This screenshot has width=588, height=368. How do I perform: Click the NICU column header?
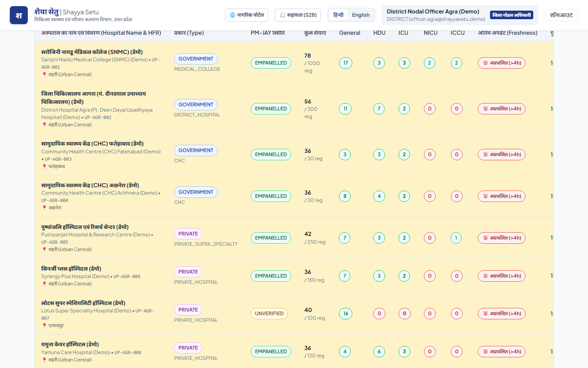(x=430, y=33)
